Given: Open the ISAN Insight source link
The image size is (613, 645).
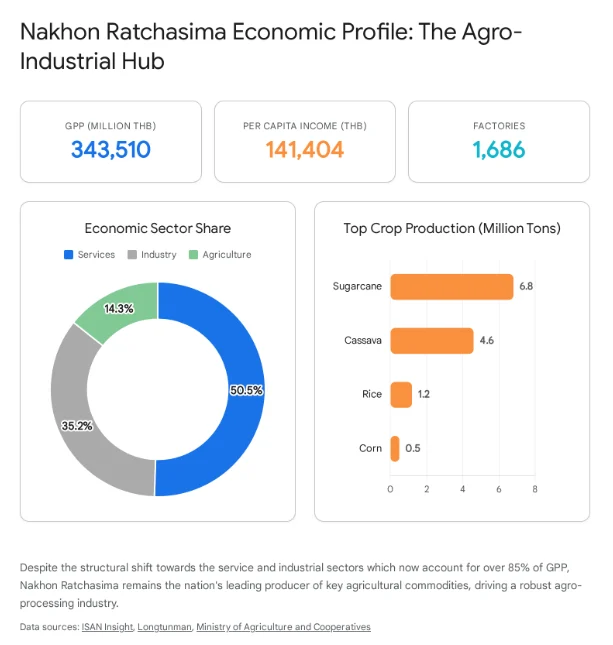Looking at the screenshot, I should click(107, 626).
